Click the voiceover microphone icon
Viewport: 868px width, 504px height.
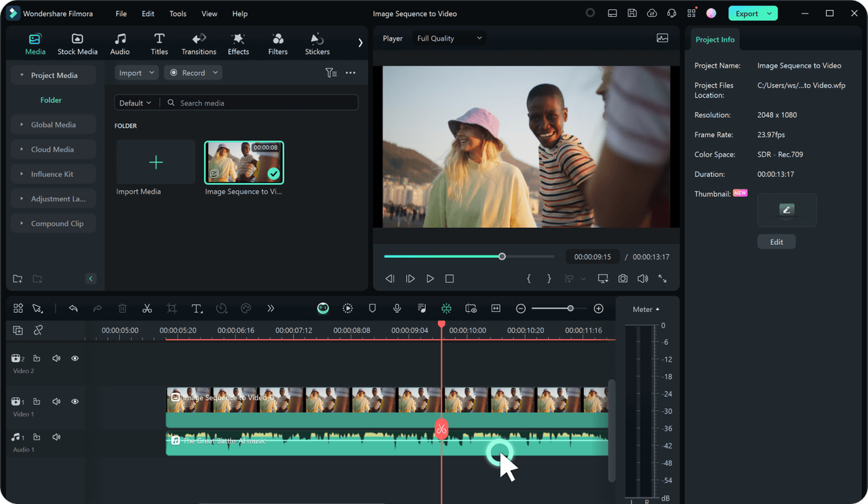point(397,309)
